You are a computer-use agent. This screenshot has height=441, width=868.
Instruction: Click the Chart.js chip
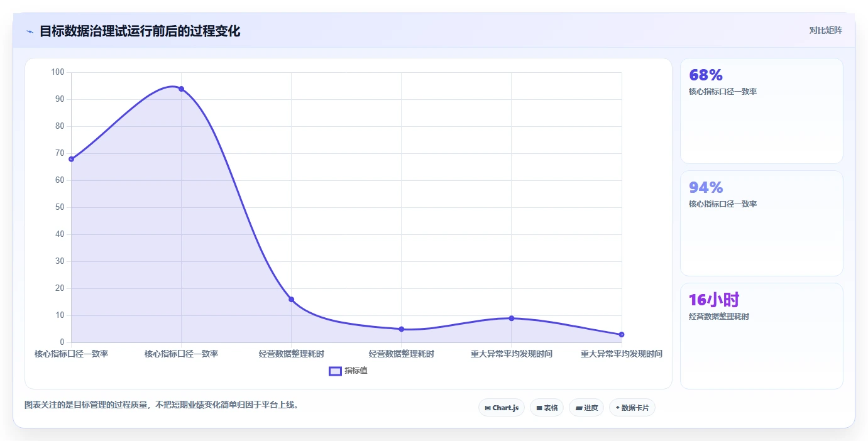pos(502,408)
